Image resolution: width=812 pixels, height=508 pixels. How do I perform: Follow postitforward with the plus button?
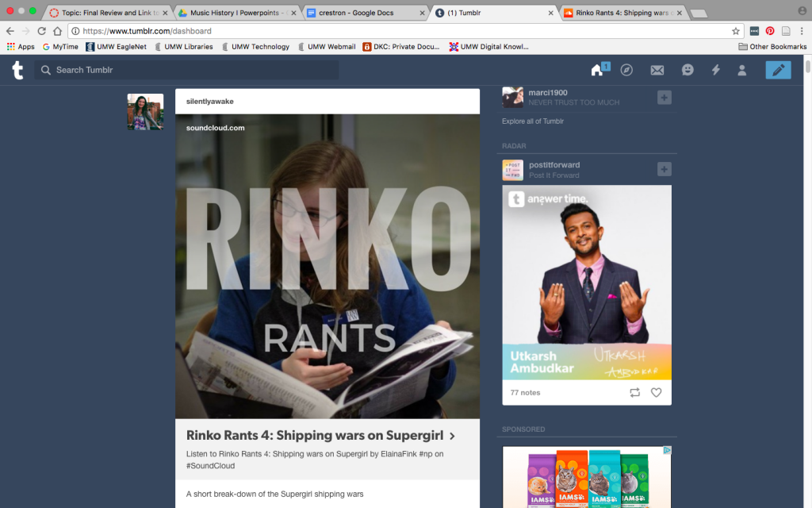point(665,170)
